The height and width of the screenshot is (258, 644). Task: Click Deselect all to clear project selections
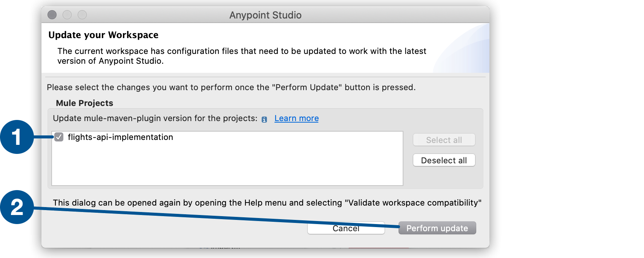444,160
